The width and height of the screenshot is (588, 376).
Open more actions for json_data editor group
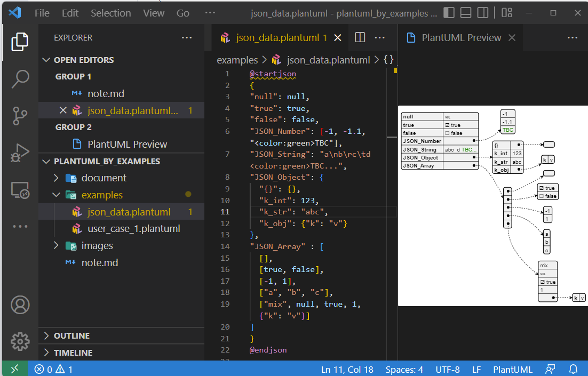point(379,37)
